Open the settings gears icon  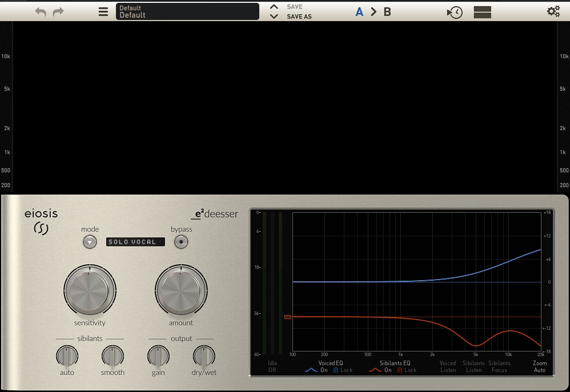click(x=553, y=11)
